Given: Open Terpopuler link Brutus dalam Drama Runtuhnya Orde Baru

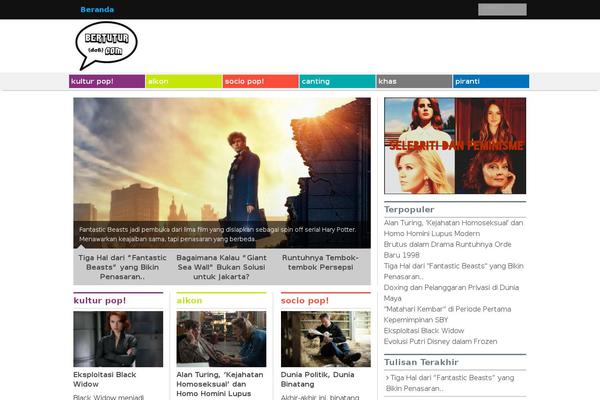Looking at the screenshot, I should 448,250.
